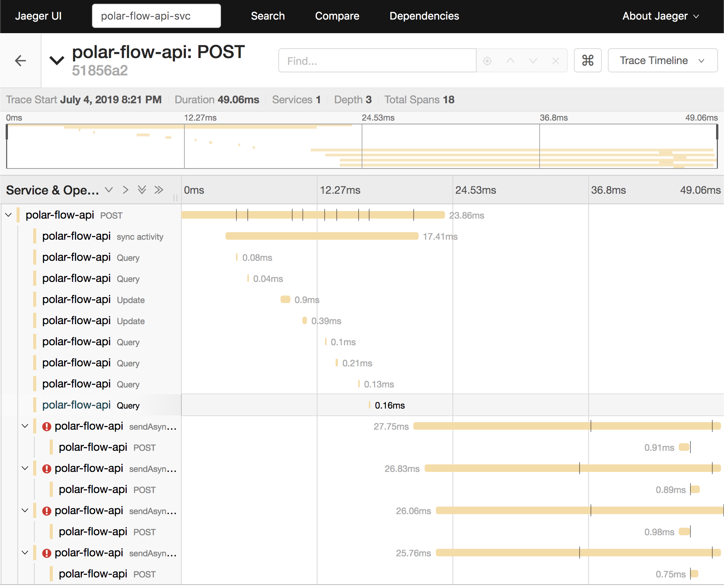
Task: Collapse the 25.76ms sendAsync span children
Action: [25, 553]
